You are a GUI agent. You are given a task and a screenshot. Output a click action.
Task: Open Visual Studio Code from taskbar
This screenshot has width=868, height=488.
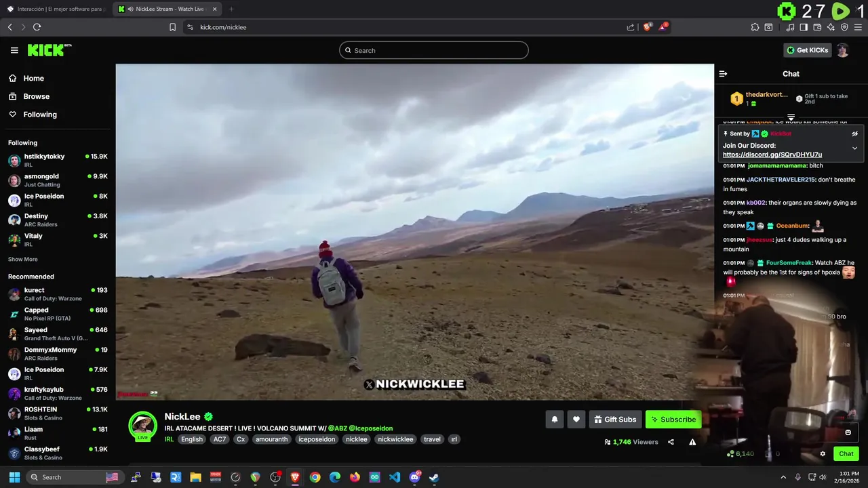(395, 477)
